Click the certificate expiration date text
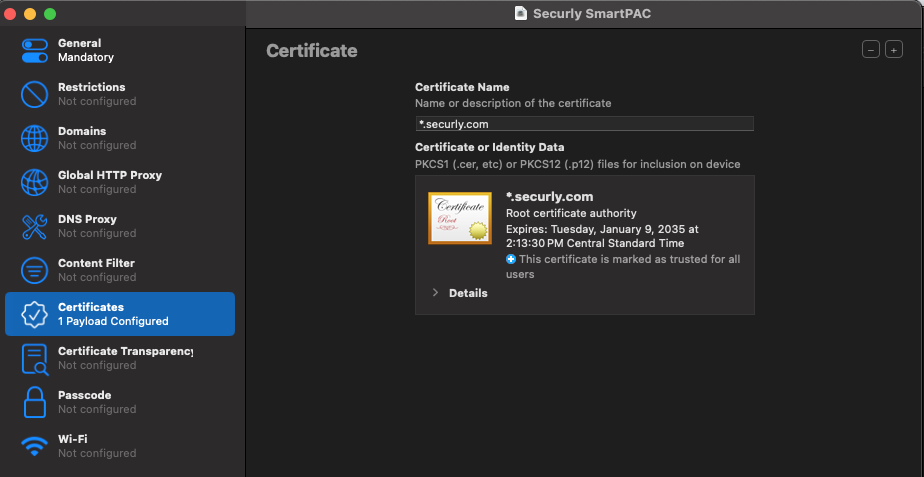 click(x=602, y=236)
